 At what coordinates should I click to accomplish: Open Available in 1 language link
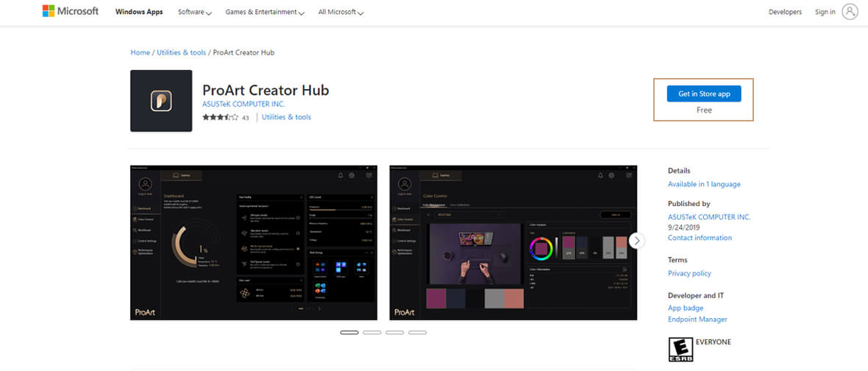pos(704,184)
